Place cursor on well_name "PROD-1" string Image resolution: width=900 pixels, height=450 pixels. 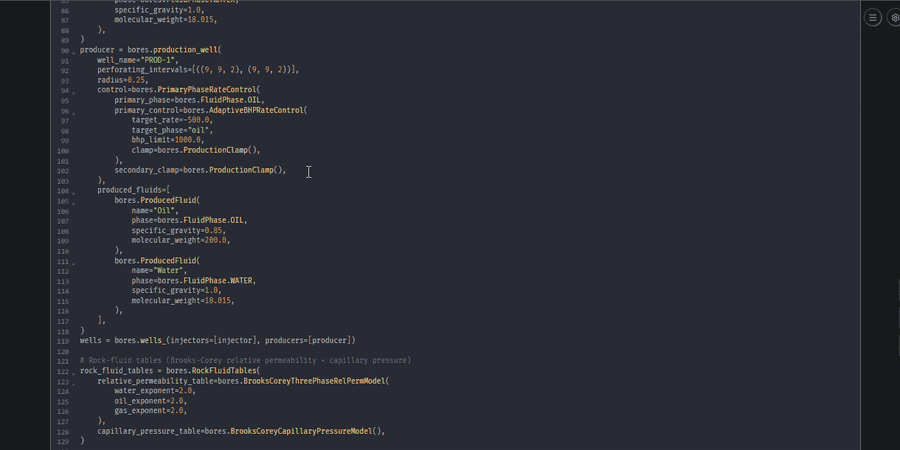pos(158,60)
